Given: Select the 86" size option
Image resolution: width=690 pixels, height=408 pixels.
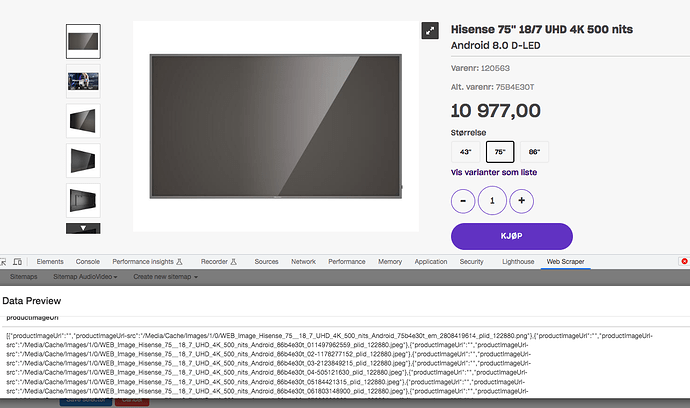Looking at the screenshot, I should [x=534, y=152].
